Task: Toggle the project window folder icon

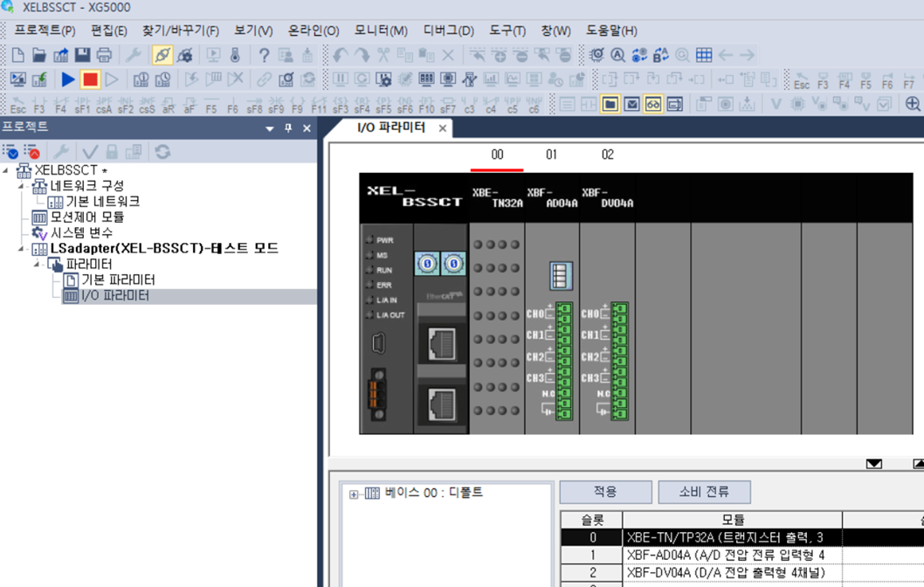Action: coord(610,104)
